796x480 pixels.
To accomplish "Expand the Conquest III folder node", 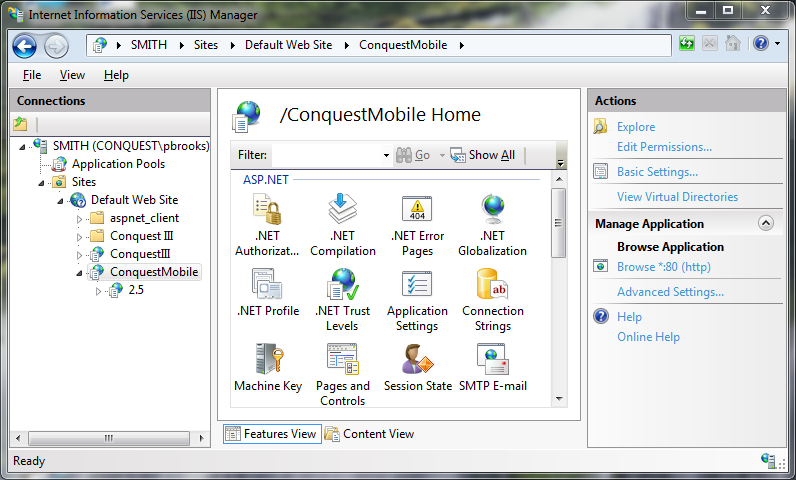I will pos(79,237).
